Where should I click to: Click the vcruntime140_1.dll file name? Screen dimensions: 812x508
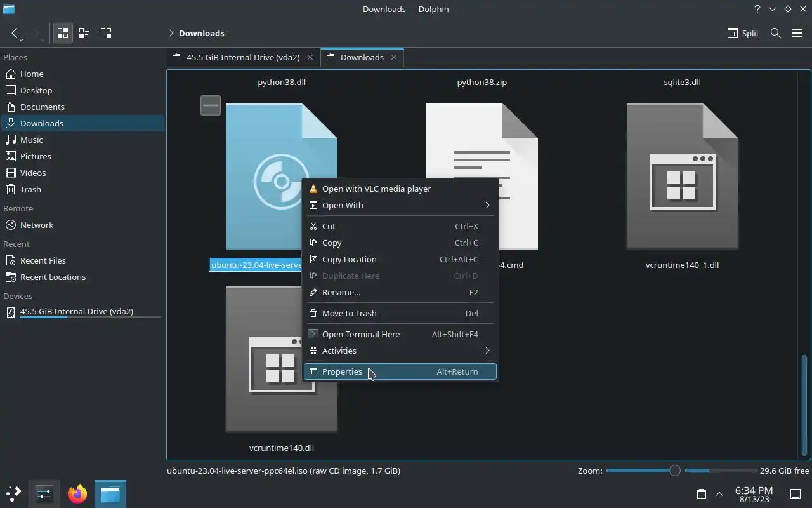click(682, 265)
